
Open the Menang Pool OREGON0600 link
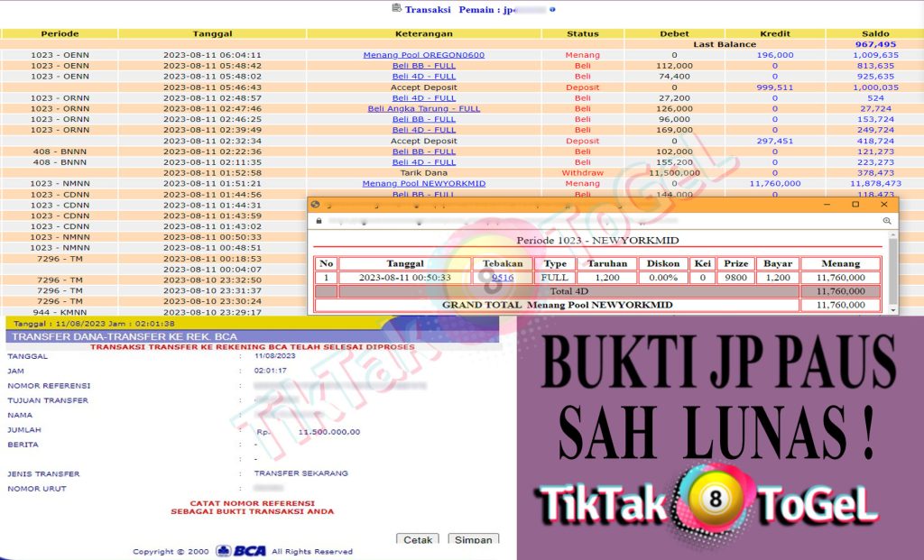click(x=424, y=55)
